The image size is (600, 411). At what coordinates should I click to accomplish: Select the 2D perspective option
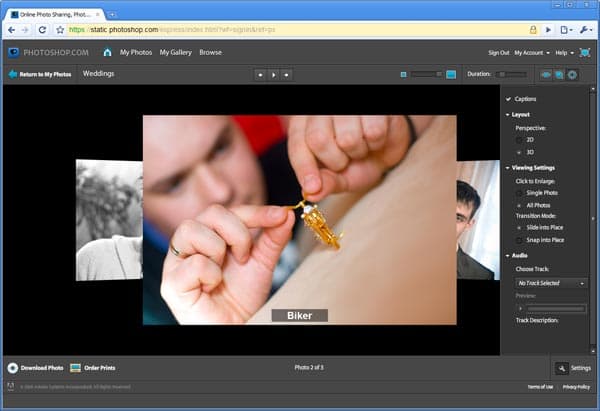click(x=519, y=140)
